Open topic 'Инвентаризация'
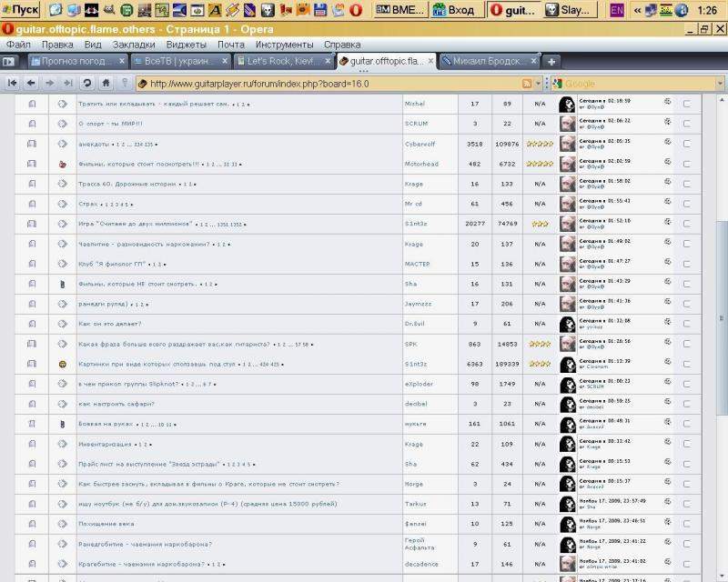This screenshot has width=728, height=582. point(105,444)
